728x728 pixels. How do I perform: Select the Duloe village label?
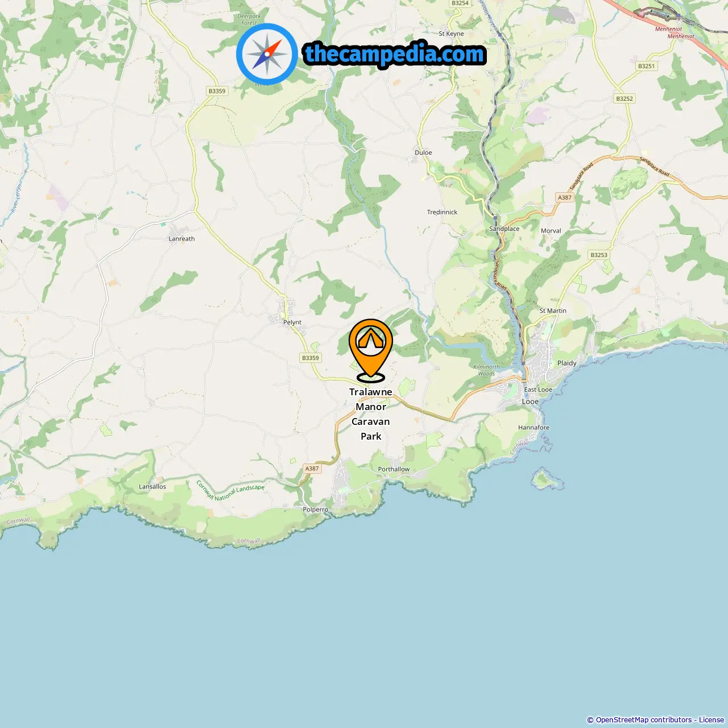(423, 152)
